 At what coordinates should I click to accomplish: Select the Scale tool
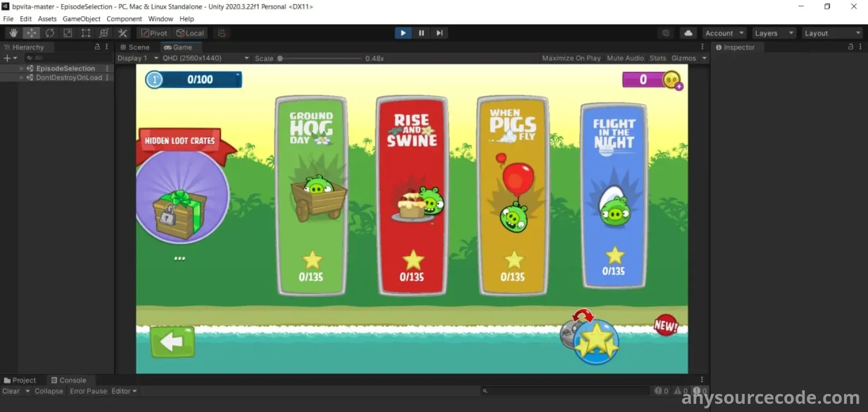click(x=68, y=33)
